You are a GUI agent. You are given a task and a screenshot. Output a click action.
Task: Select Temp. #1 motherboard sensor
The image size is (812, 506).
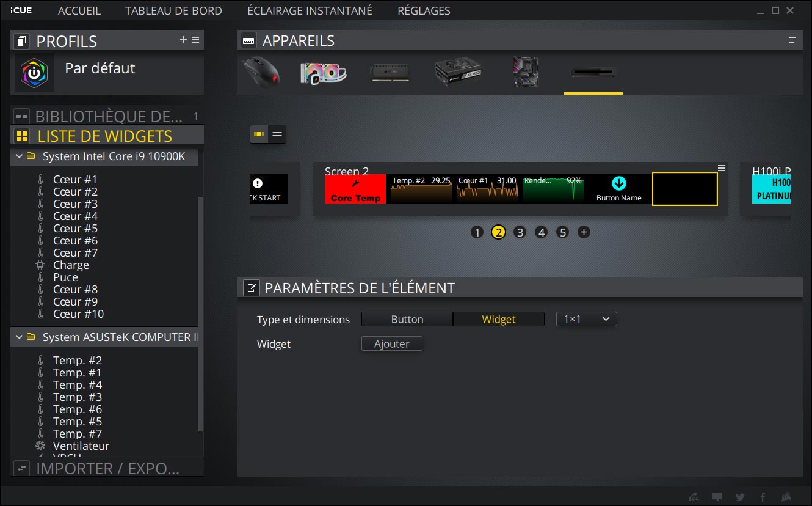click(x=78, y=373)
